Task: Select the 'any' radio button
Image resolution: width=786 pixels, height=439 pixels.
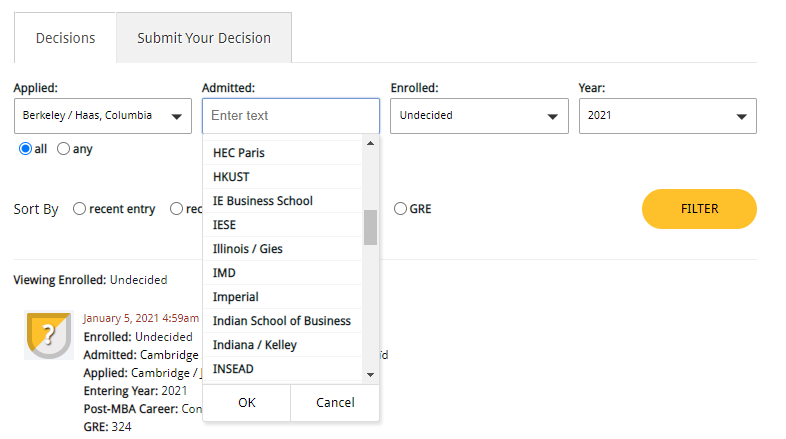Action: click(63, 149)
